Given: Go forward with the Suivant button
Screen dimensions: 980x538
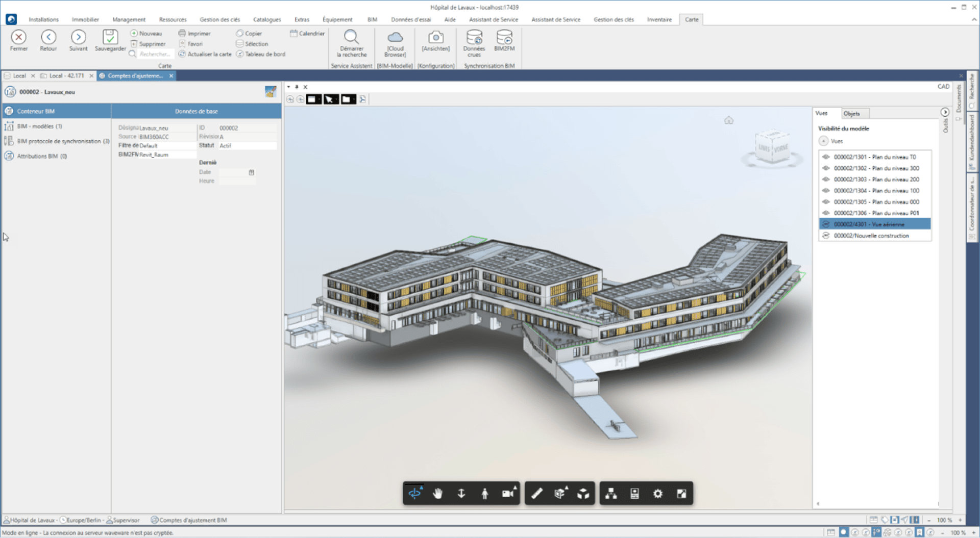Looking at the screenshot, I should coord(78,41).
